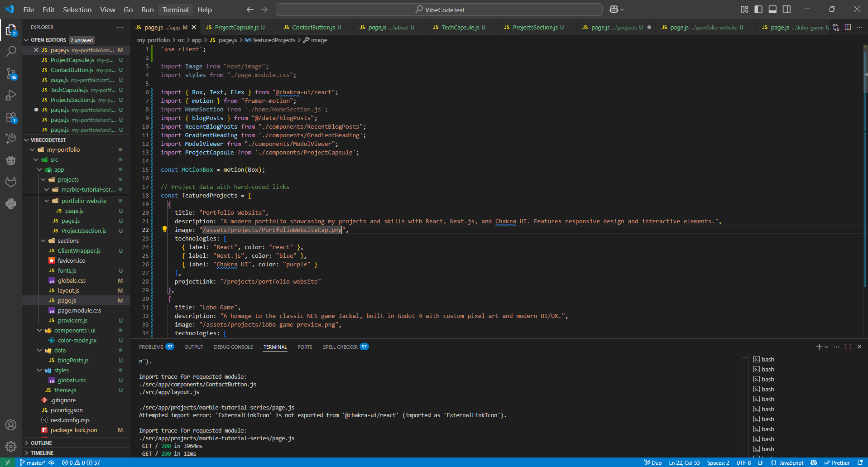Open the File menu
The image size is (868, 467).
pyautogui.click(x=29, y=10)
